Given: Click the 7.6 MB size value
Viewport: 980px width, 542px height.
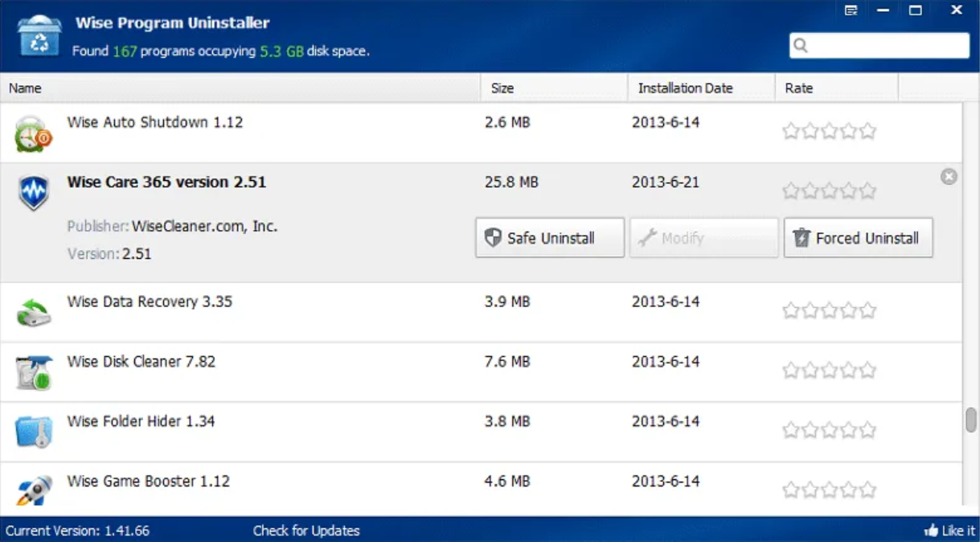Looking at the screenshot, I should click(x=507, y=362).
